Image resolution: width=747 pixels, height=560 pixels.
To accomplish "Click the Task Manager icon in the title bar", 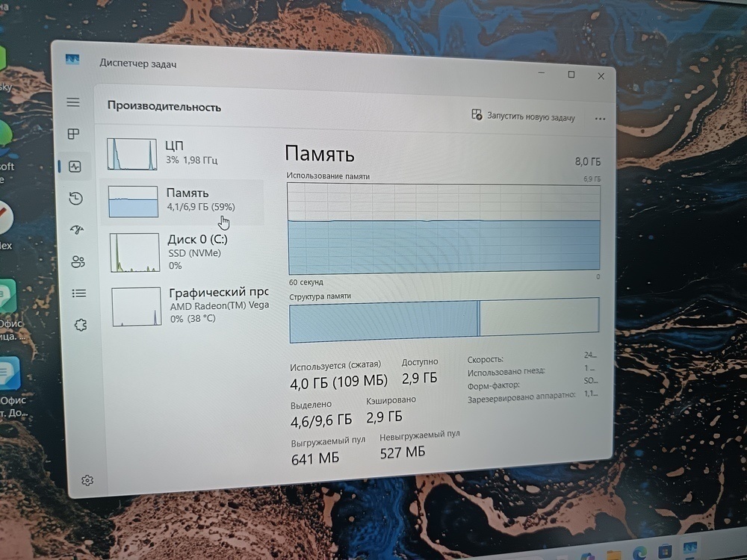I will coord(72,60).
